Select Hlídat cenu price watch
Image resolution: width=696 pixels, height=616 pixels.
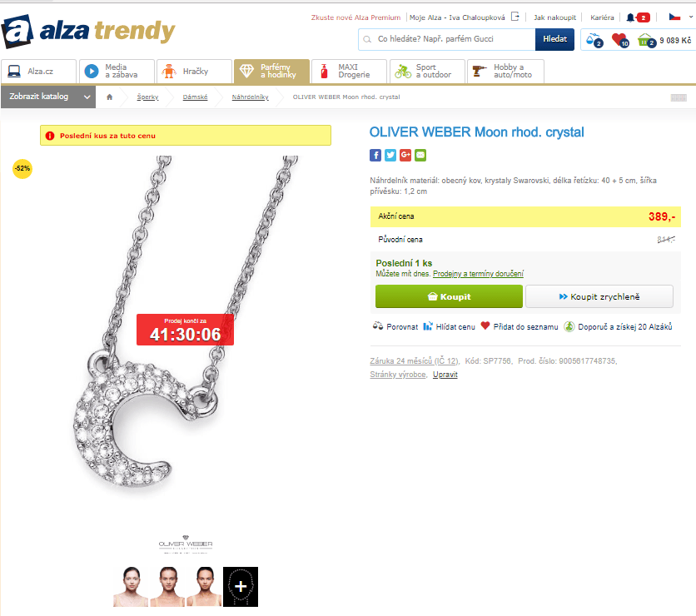coord(450,326)
